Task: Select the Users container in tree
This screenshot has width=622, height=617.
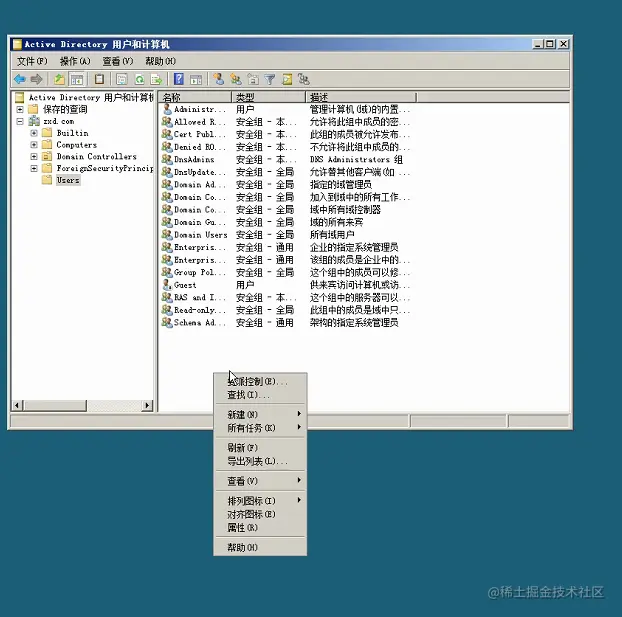Action: pyautogui.click(x=68, y=180)
